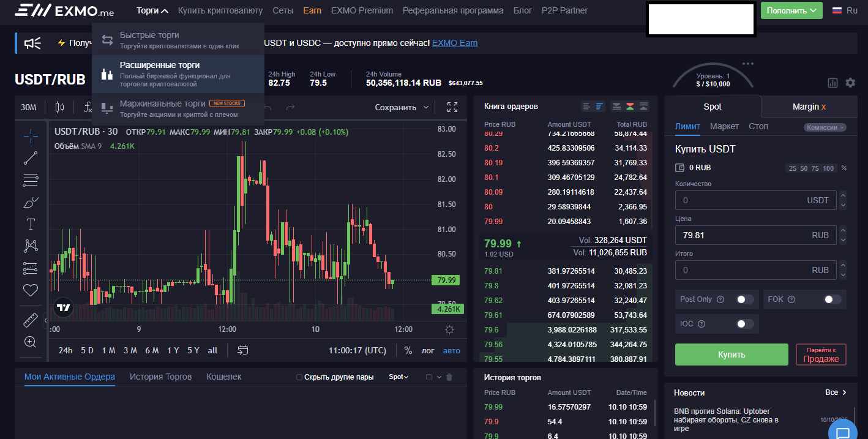Select the measure ruler tool
The width and height of the screenshot is (868, 439).
pos(31,319)
